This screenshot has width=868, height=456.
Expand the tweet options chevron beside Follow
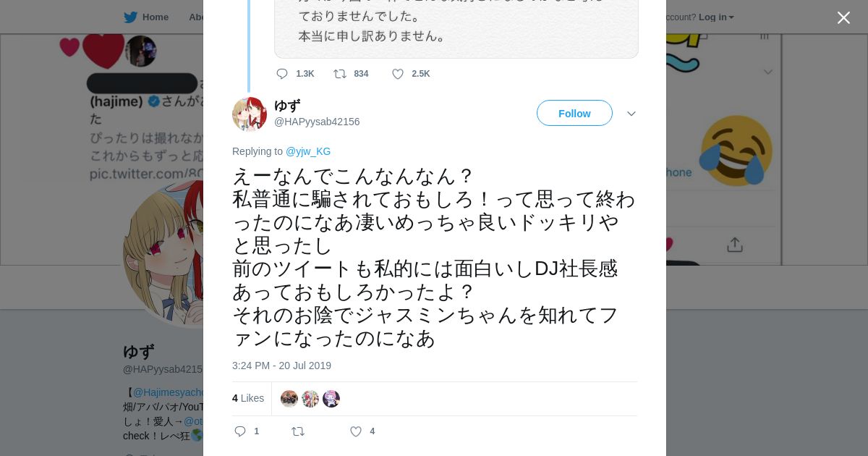click(x=631, y=114)
